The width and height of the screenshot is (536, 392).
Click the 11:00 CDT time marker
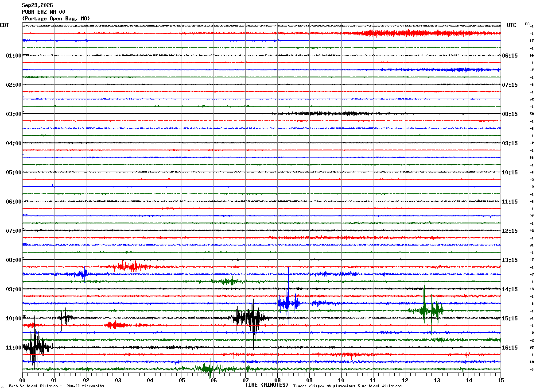[x=14, y=348]
